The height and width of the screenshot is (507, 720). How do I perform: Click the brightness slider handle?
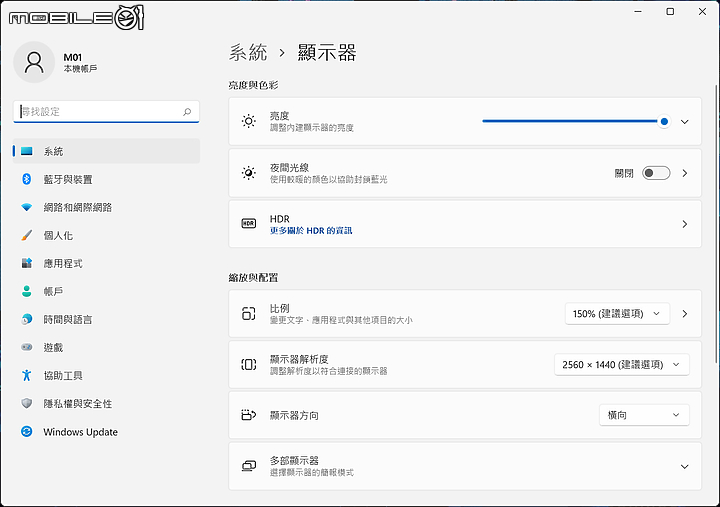[x=664, y=121]
